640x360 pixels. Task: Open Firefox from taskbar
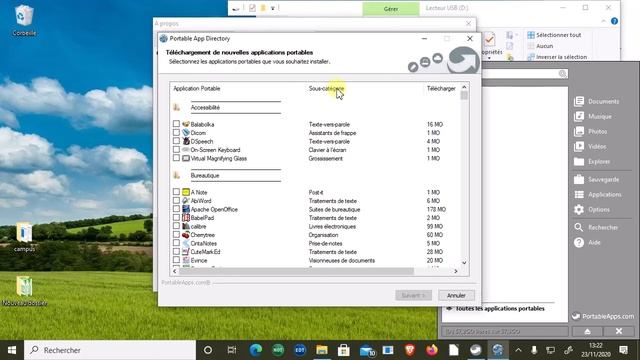(431, 350)
